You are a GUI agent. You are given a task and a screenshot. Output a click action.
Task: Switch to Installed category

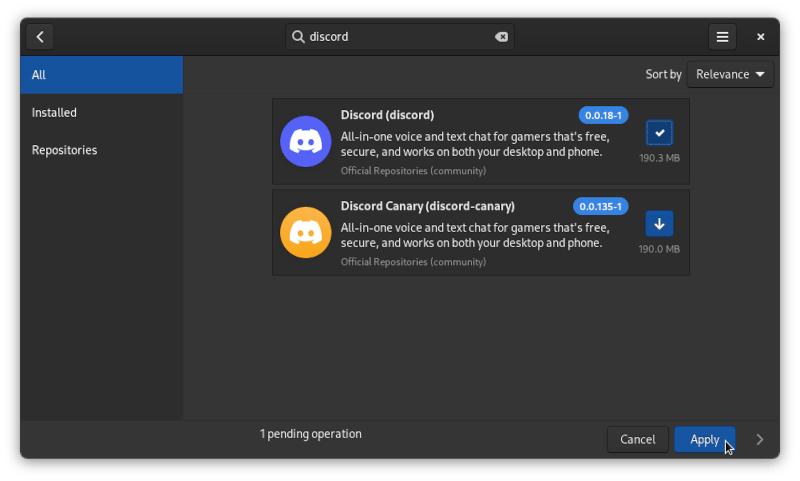coord(101,113)
